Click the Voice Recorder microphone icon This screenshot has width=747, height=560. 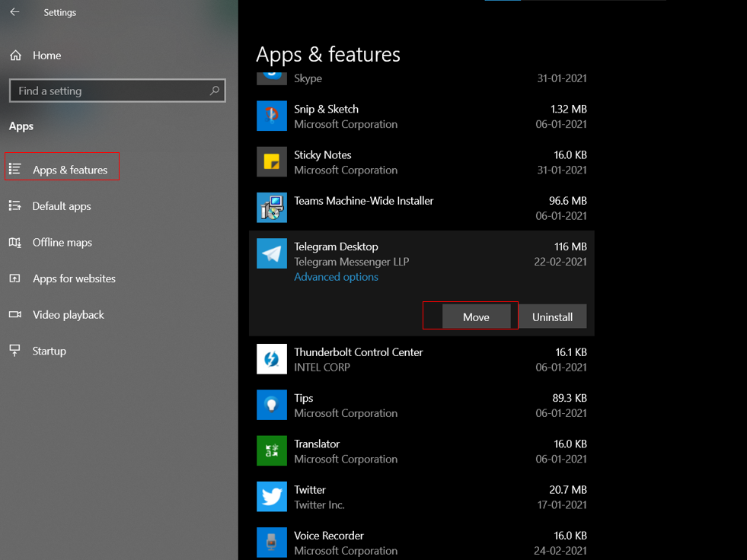click(272, 542)
